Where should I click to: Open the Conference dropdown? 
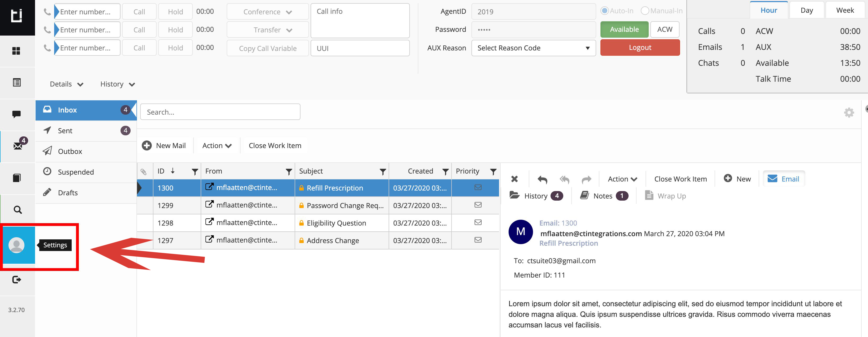(x=268, y=12)
